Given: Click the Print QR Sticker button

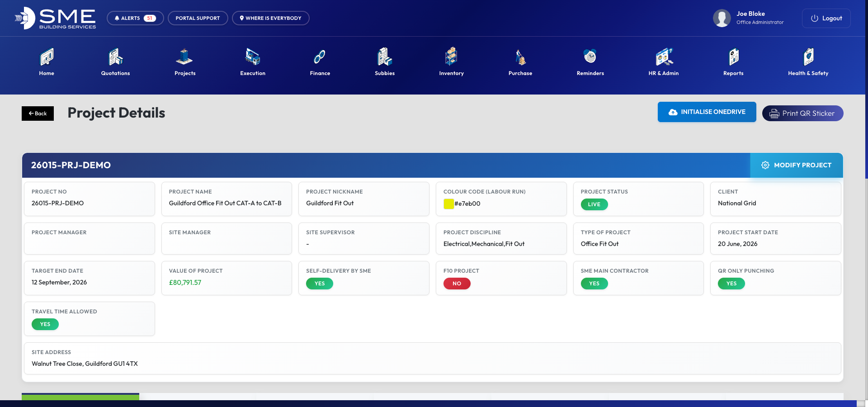Looking at the screenshot, I should (x=802, y=113).
